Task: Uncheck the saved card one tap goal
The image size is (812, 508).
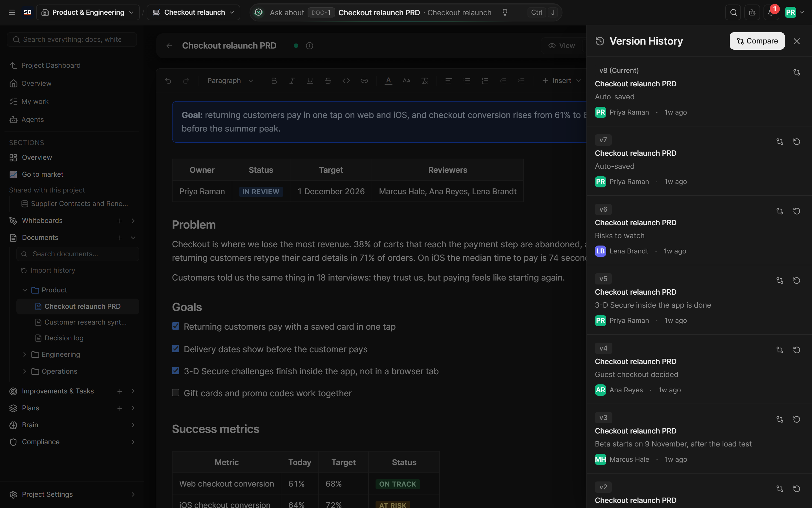Action: pyautogui.click(x=175, y=326)
